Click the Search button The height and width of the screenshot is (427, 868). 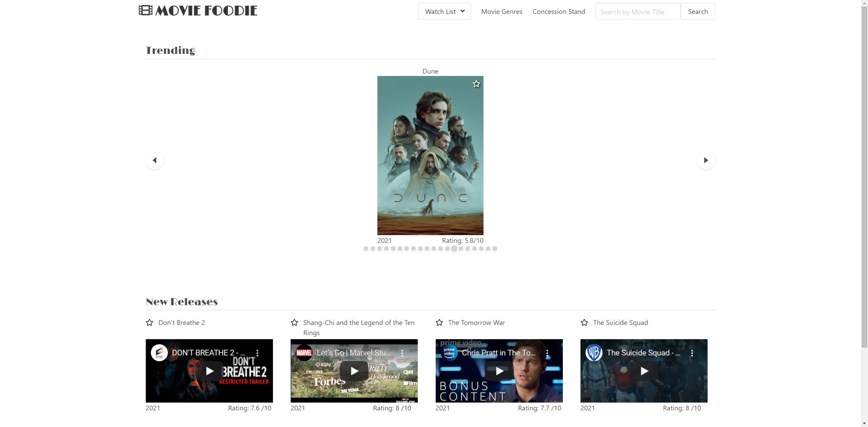pyautogui.click(x=698, y=11)
